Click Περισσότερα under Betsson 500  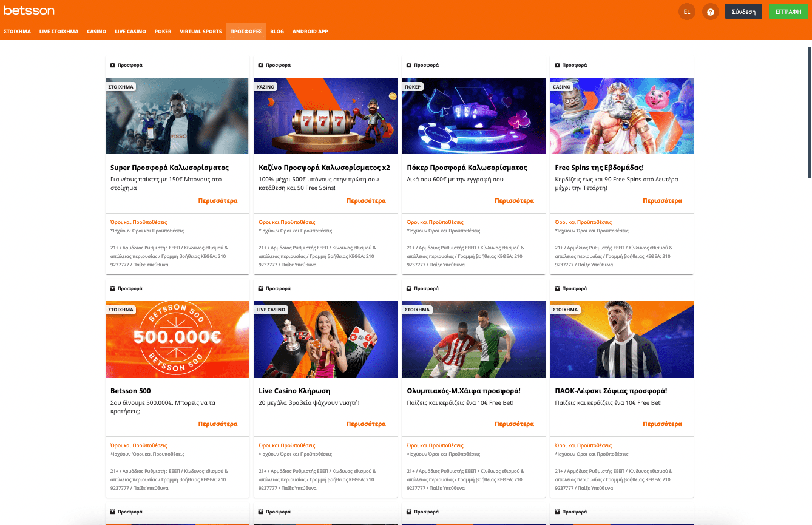[218, 424]
